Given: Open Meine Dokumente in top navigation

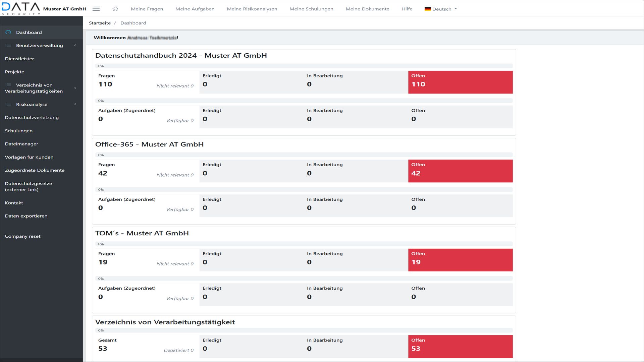Looking at the screenshot, I should tap(367, 9).
